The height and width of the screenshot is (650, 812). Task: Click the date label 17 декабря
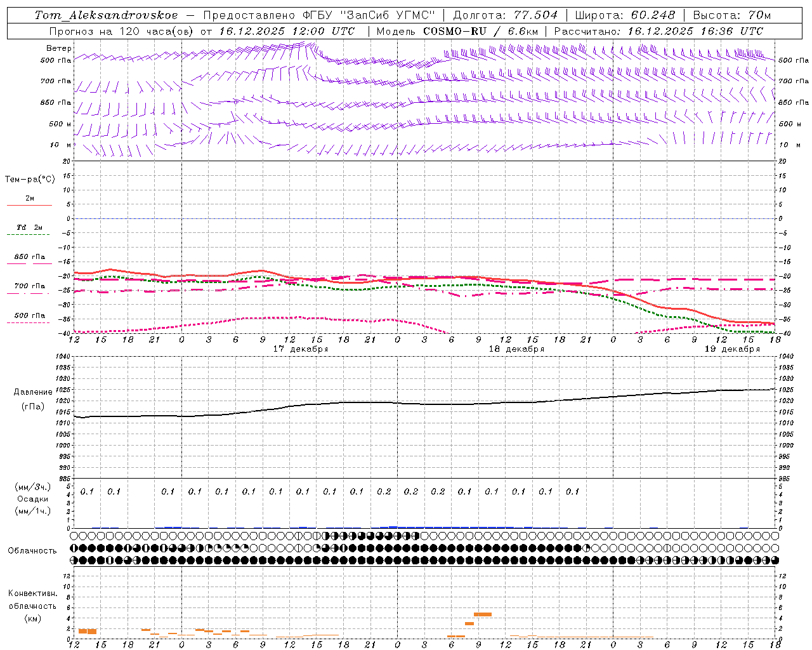pos(300,349)
